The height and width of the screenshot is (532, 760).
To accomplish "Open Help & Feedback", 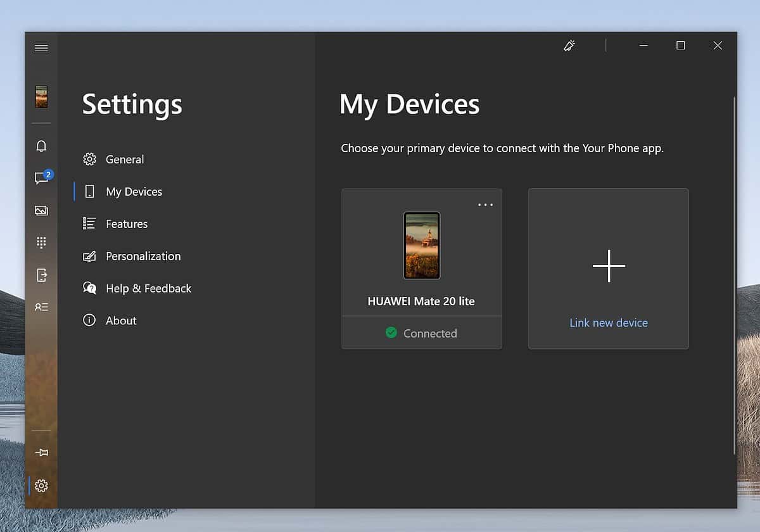I will (148, 288).
